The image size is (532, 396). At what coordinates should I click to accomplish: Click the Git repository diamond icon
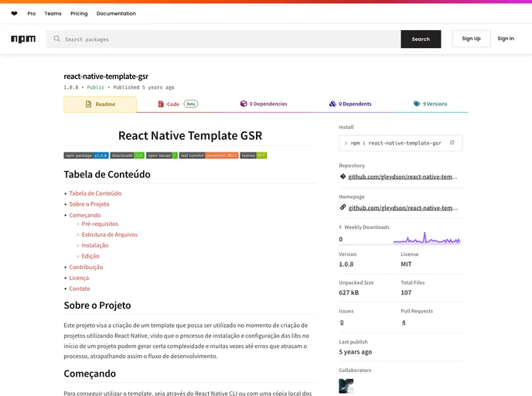[x=343, y=176]
